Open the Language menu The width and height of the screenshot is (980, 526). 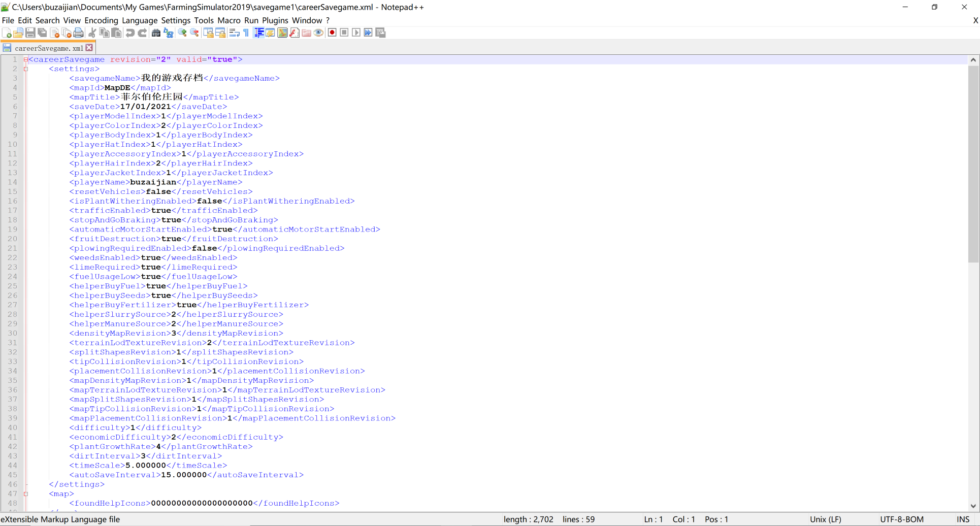tap(140, 20)
